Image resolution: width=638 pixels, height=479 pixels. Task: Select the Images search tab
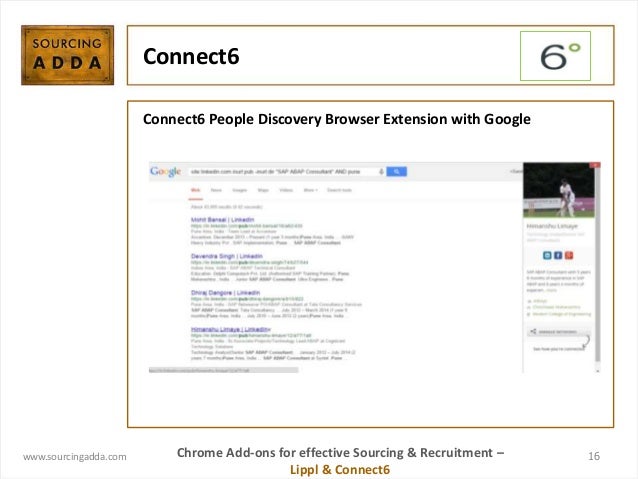point(240,190)
